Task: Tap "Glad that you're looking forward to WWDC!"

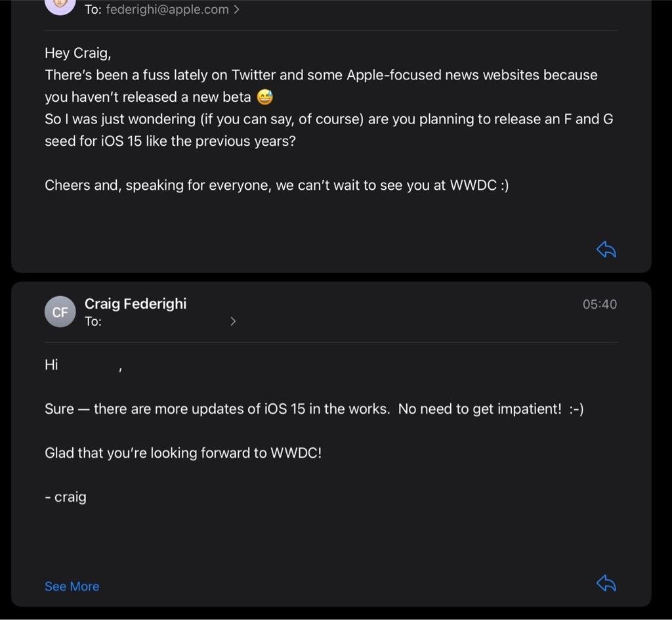Action: tap(183, 453)
